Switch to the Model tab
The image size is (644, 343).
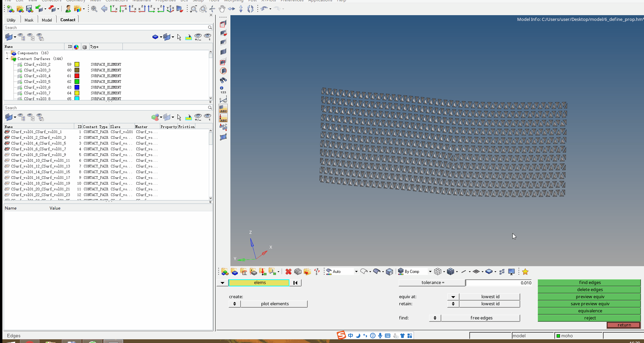coord(47,20)
